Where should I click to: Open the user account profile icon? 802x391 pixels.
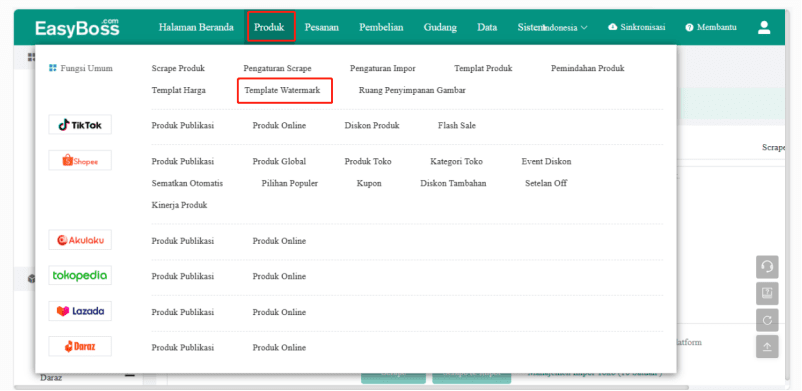[764, 28]
